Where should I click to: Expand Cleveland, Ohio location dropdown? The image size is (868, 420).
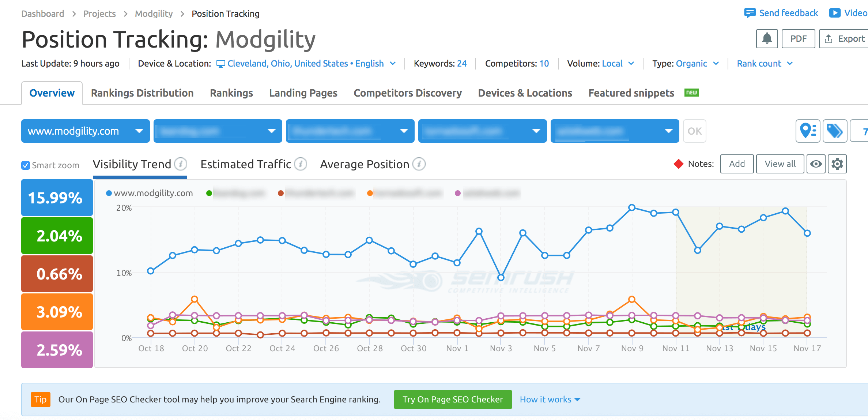coord(306,64)
